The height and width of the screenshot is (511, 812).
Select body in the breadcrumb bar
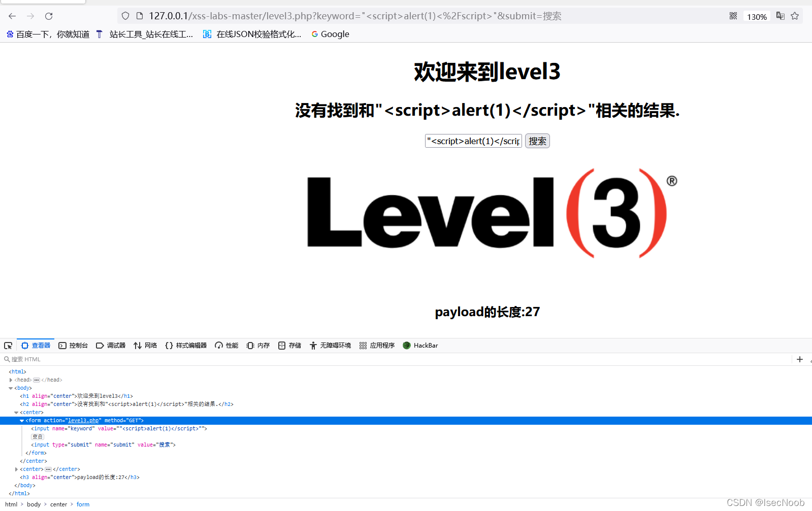coord(34,504)
